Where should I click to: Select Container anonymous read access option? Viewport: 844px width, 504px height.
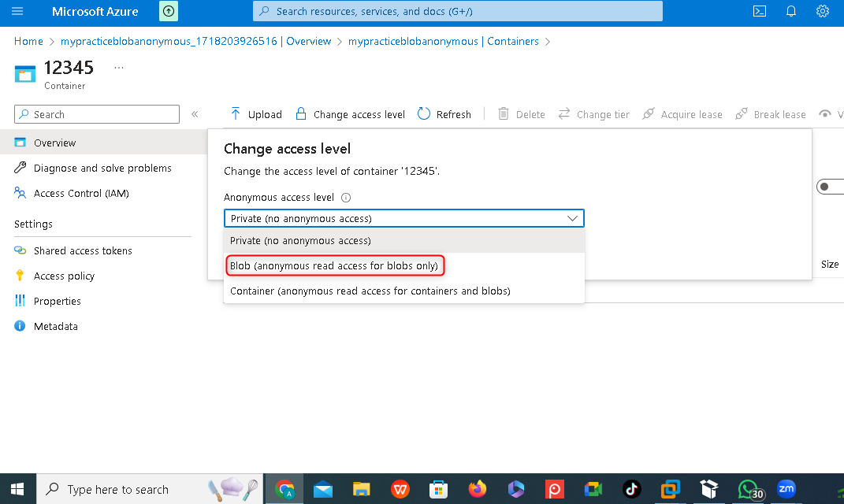(x=403, y=291)
